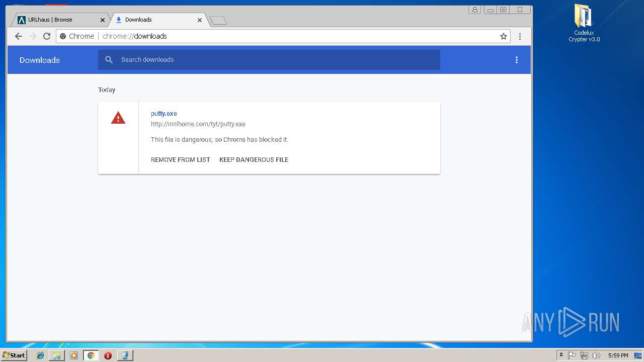Click the Today date heading

tap(107, 90)
